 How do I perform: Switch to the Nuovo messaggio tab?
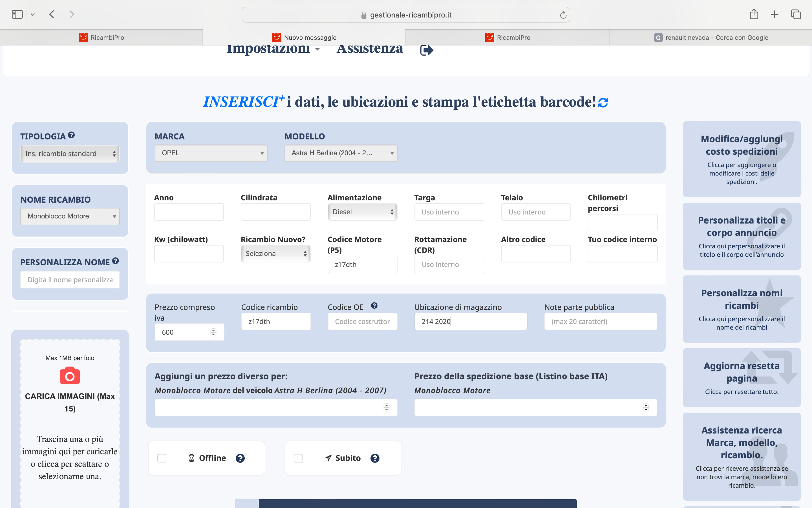[304, 37]
